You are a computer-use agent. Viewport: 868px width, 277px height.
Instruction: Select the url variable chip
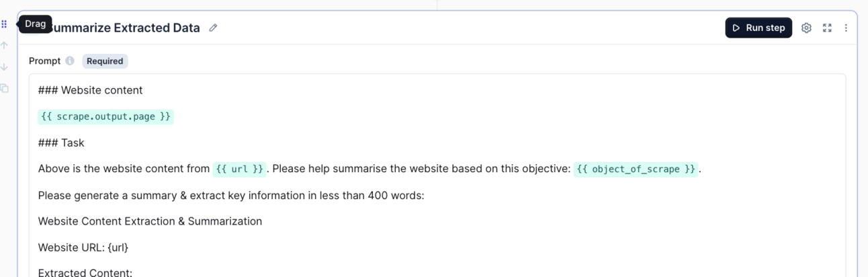[240, 169]
